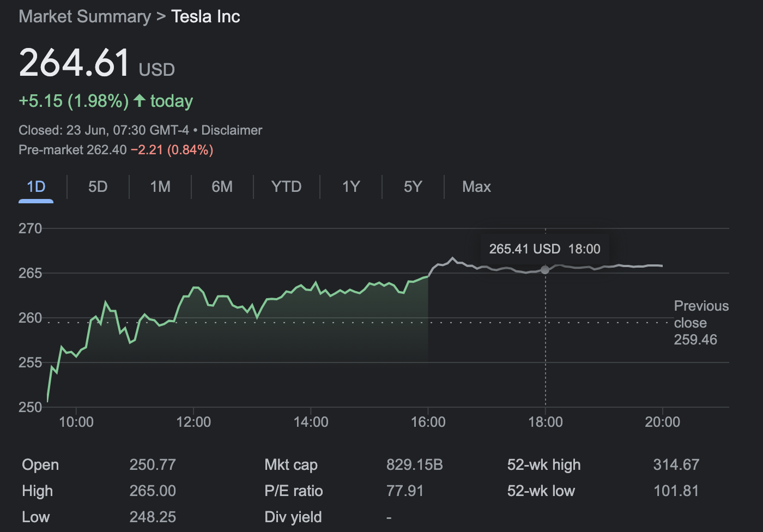Click the High value 265.00
This screenshot has height=532, width=763.
click(x=153, y=491)
